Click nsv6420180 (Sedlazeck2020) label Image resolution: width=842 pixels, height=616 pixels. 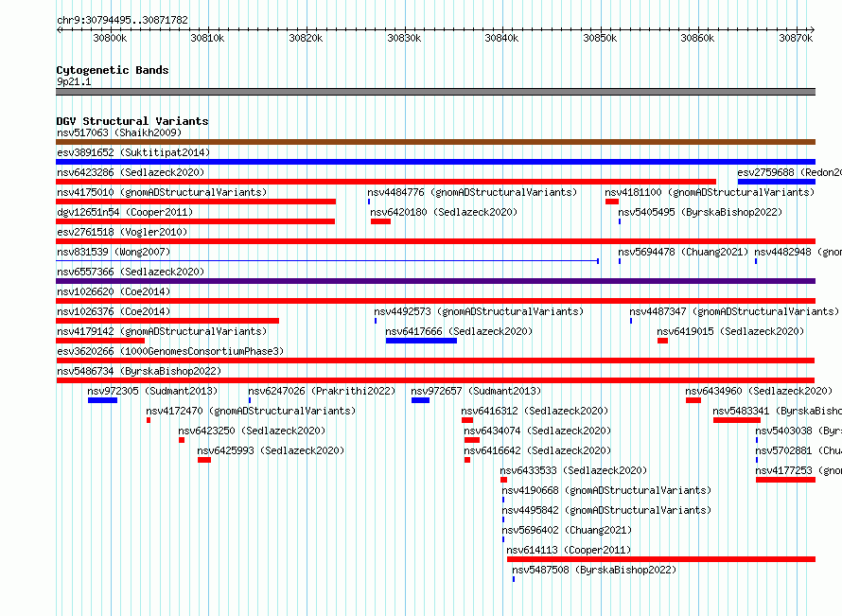pyautogui.click(x=444, y=212)
